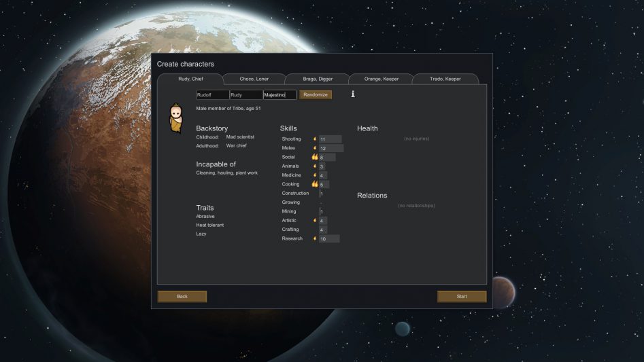Open the character info icon
The height and width of the screenshot is (362, 644).
click(353, 94)
